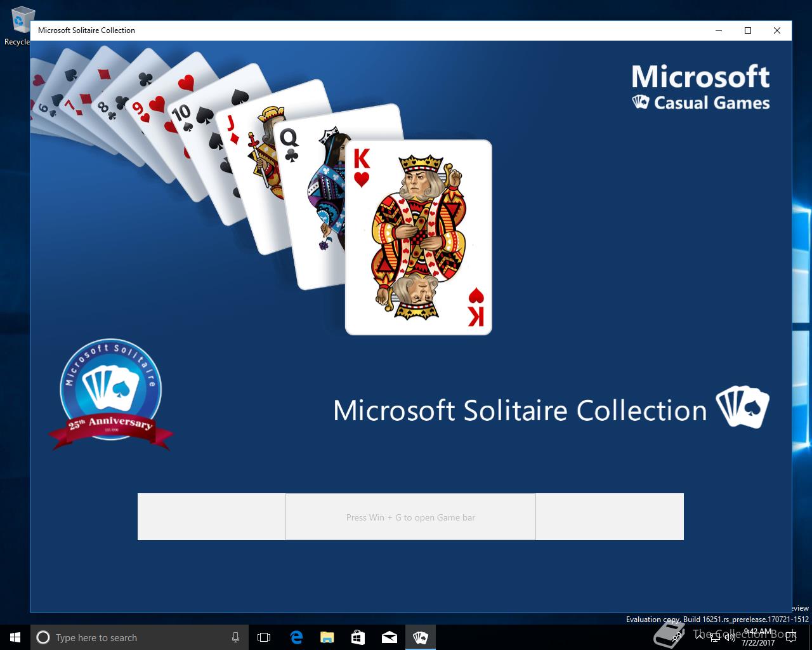Maximize the Solitaire Collection window
Image resolution: width=812 pixels, height=650 pixels.
tap(748, 30)
